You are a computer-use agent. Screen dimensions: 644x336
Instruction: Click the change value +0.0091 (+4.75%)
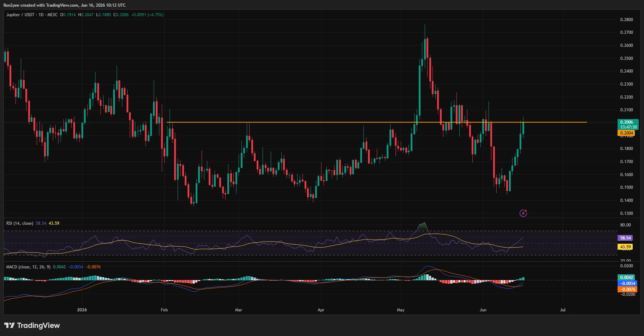click(x=147, y=15)
